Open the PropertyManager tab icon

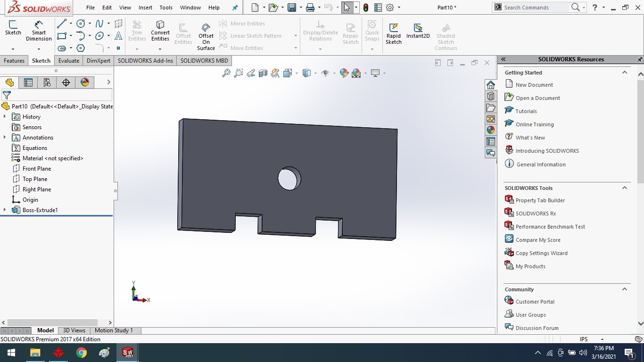(28, 82)
